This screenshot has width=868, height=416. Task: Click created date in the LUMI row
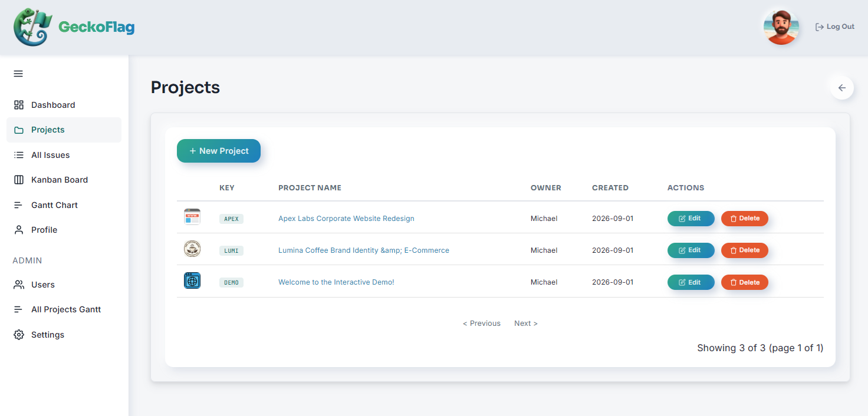coord(613,250)
